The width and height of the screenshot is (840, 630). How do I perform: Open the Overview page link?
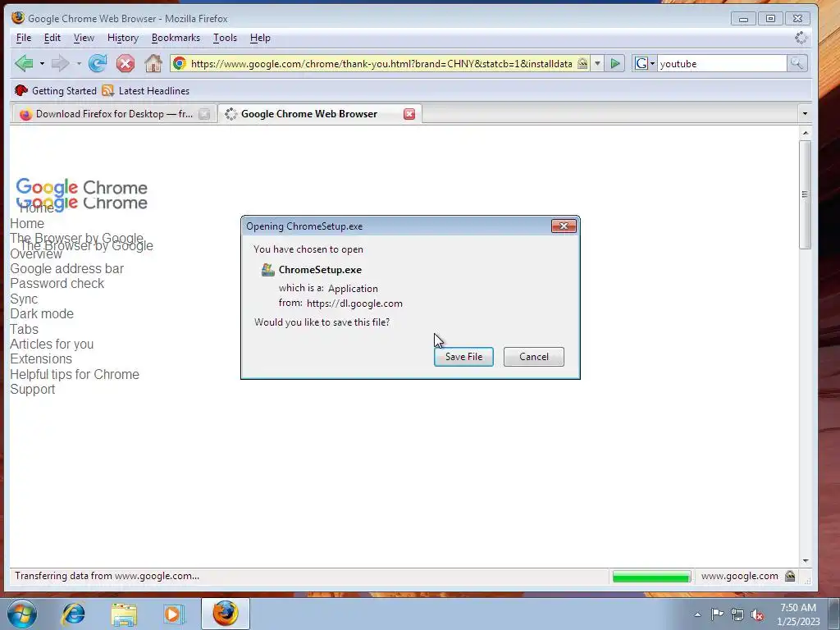click(36, 254)
